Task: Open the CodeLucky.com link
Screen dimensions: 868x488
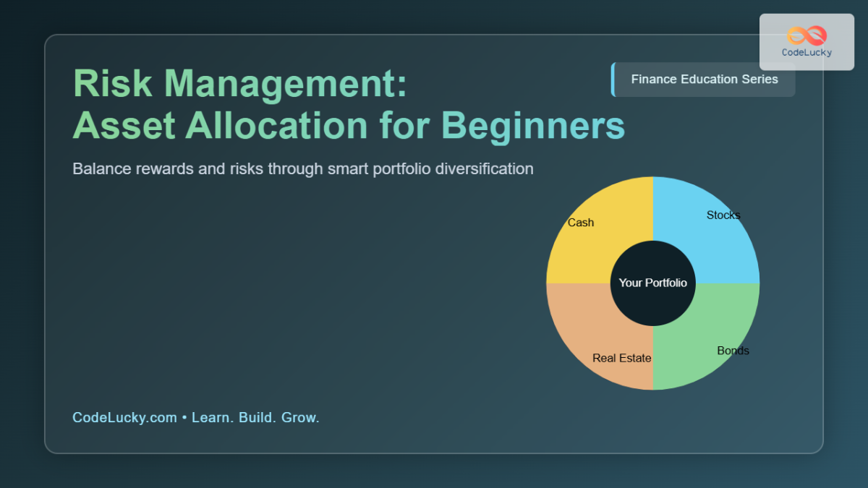Action: [x=124, y=417]
